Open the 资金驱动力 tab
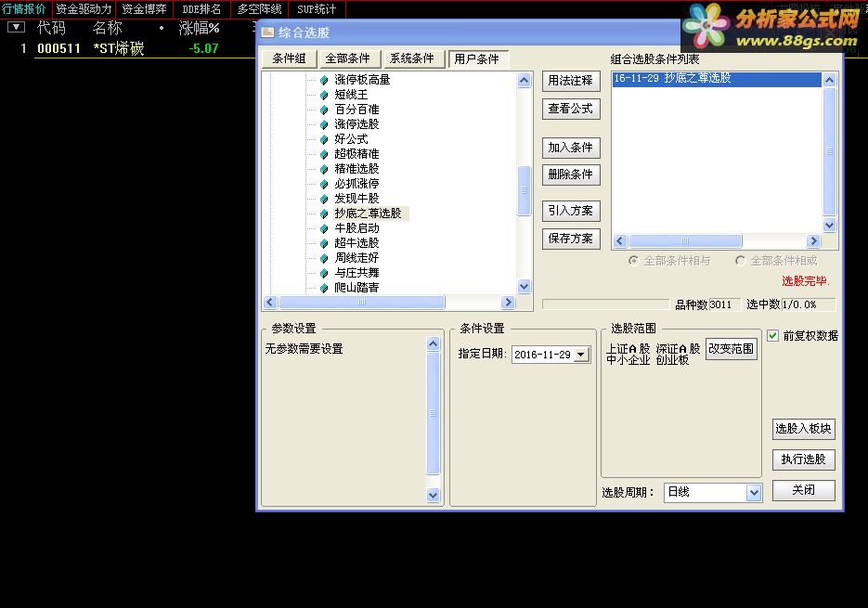The height and width of the screenshot is (608, 868). (84, 9)
